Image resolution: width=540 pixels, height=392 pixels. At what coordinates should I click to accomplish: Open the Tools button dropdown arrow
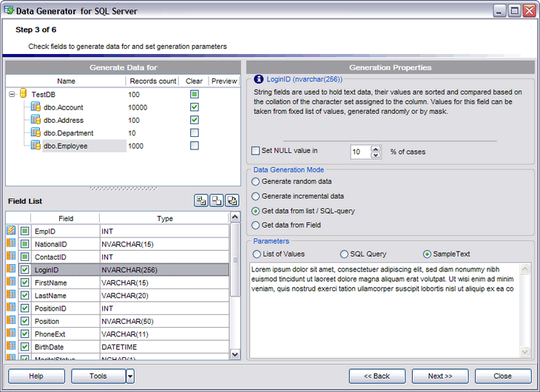130,376
